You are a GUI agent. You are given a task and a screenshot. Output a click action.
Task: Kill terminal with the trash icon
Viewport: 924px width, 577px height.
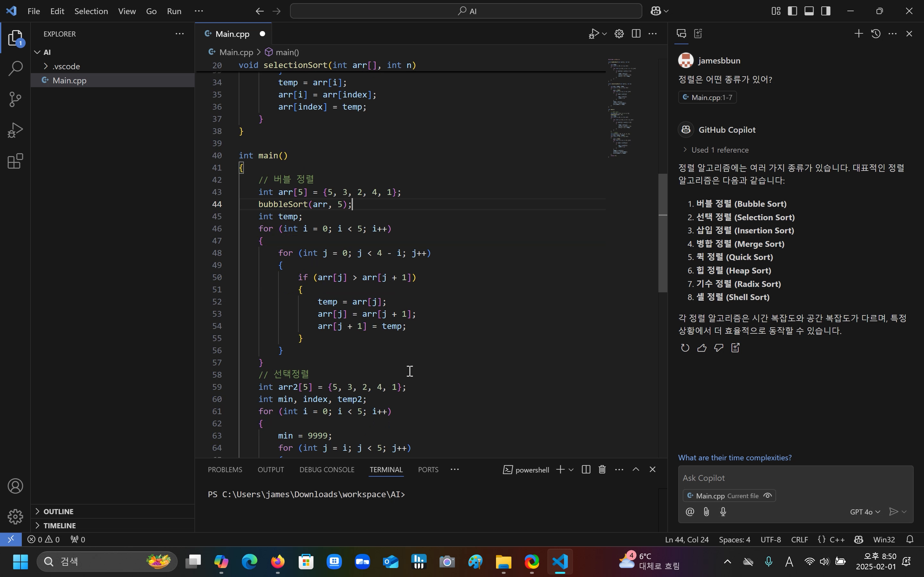click(602, 469)
